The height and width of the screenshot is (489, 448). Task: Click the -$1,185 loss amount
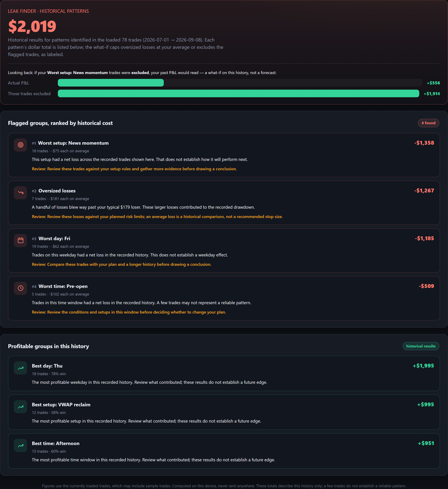(424, 238)
